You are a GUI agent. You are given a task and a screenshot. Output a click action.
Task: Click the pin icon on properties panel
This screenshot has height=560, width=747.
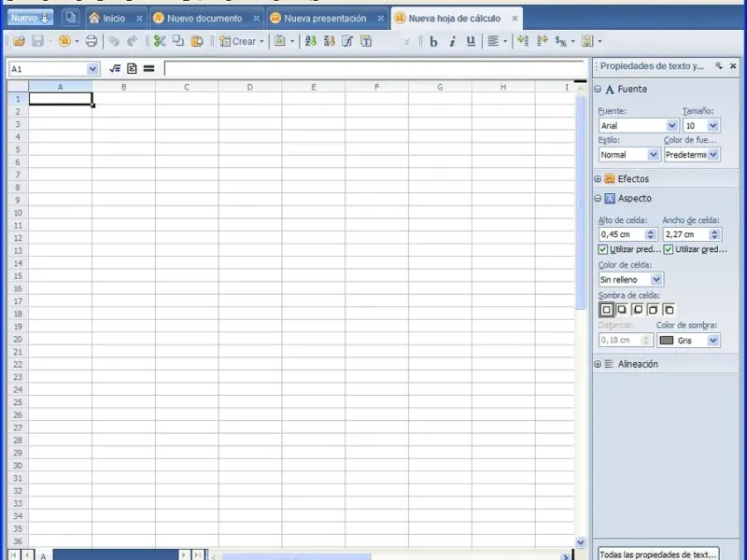pos(718,66)
